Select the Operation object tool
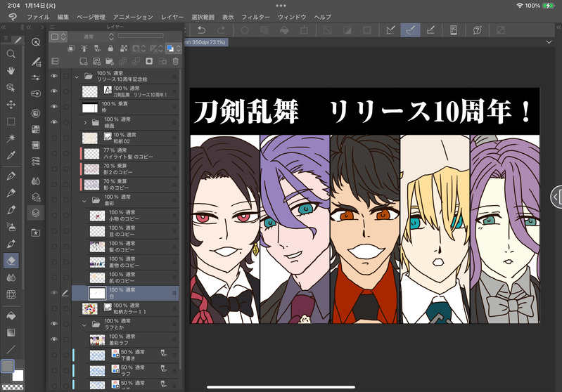This screenshot has height=392, width=562. click(x=11, y=87)
